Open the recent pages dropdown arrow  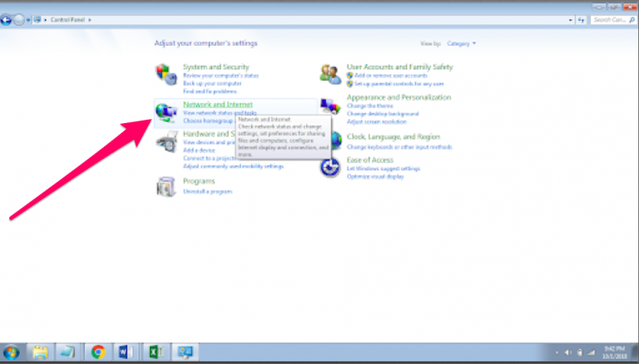click(28, 20)
